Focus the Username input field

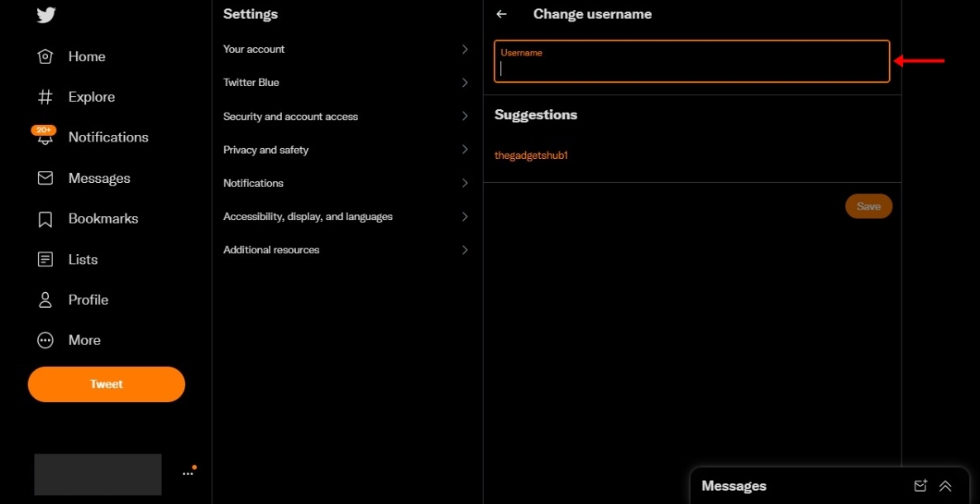pos(692,61)
